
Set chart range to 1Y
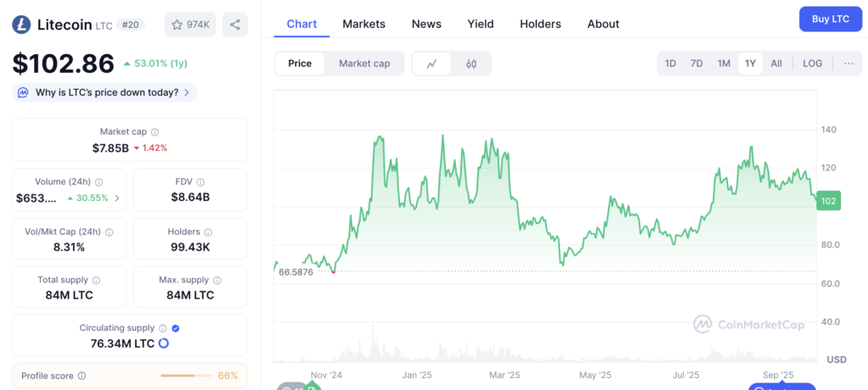[750, 63]
